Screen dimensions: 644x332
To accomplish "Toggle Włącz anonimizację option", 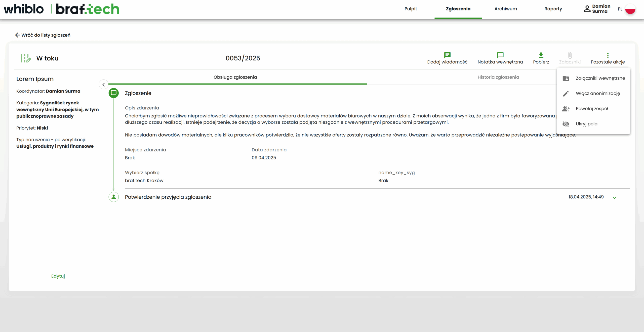I will click(x=597, y=93).
